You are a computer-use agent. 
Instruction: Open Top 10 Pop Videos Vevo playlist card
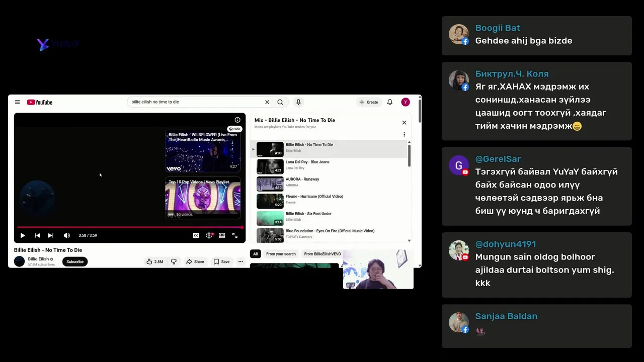pos(203,198)
